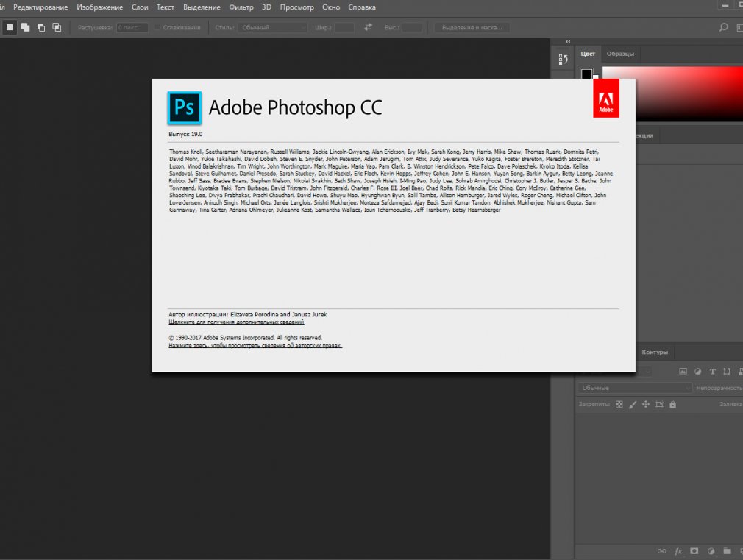Filter layers by adjustment layer icon
The width and height of the screenshot is (743, 560).
[x=697, y=372]
